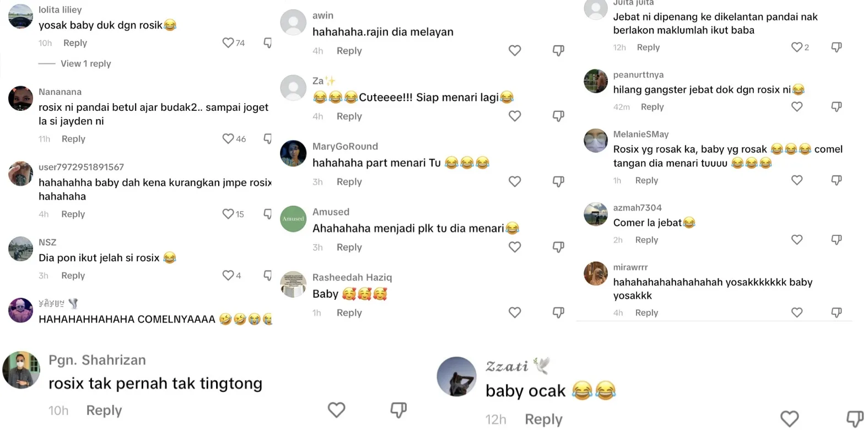Reply to user7972951891567's comment
Viewport: 868px width, 447px height.
click(73, 214)
